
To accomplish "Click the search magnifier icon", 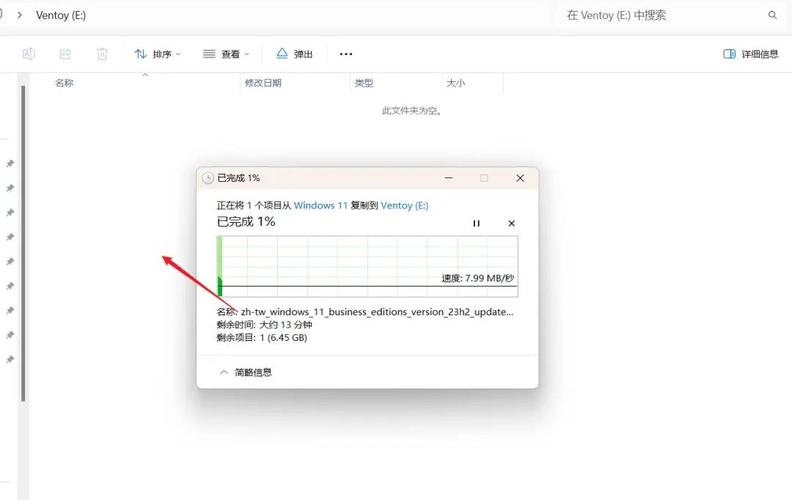I will click(x=772, y=15).
